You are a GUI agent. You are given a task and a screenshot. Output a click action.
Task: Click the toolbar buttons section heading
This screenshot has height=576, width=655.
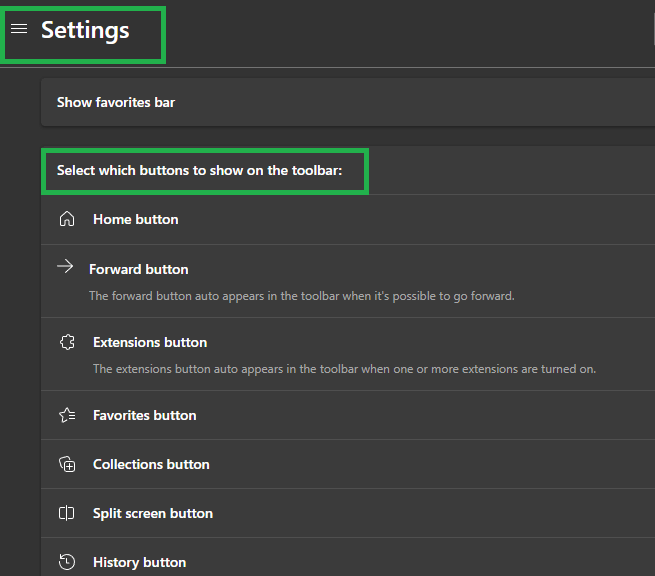click(199, 171)
